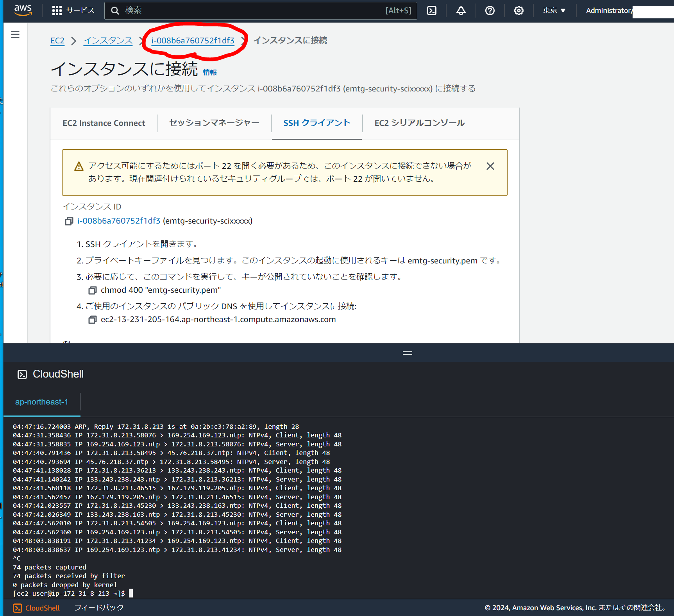Screen dimensions: 674x616
Task: Select the ap-northeast-1 CloudShell tab
Action: (x=41, y=402)
